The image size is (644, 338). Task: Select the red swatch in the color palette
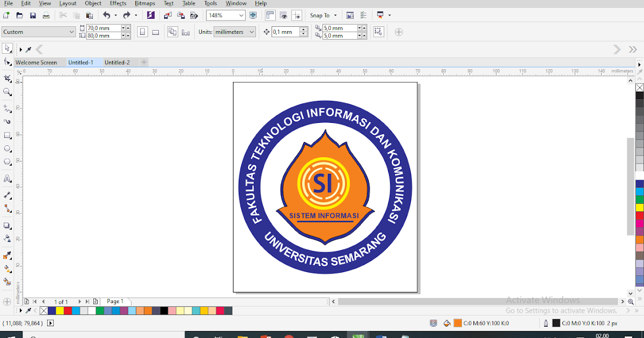68,311
